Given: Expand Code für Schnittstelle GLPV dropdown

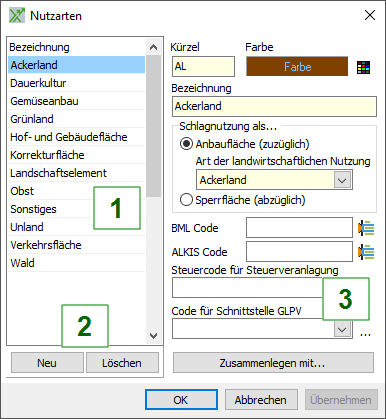Looking at the screenshot, I should pyautogui.click(x=342, y=330).
